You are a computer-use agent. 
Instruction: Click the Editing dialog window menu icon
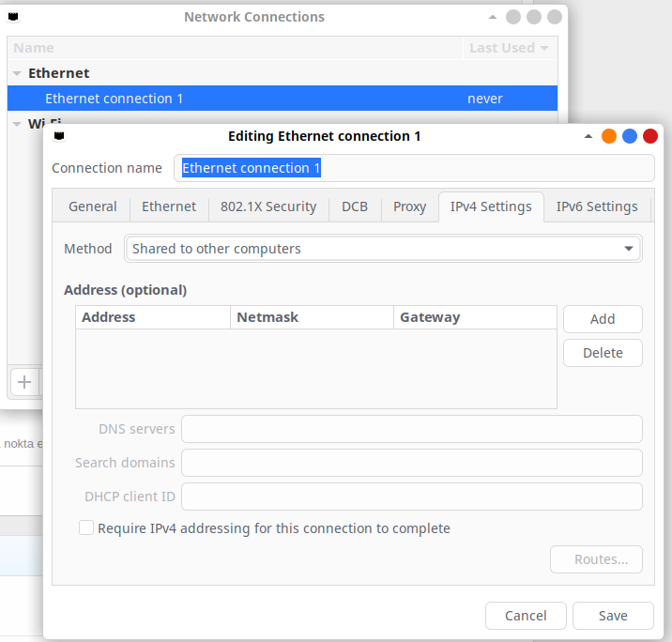tap(59, 136)
